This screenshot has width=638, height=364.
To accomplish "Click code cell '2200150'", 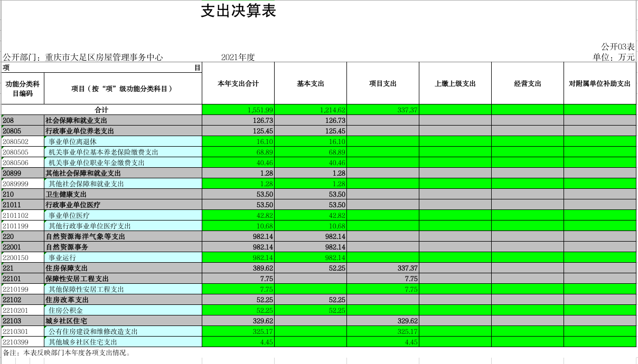I will 23,257.
